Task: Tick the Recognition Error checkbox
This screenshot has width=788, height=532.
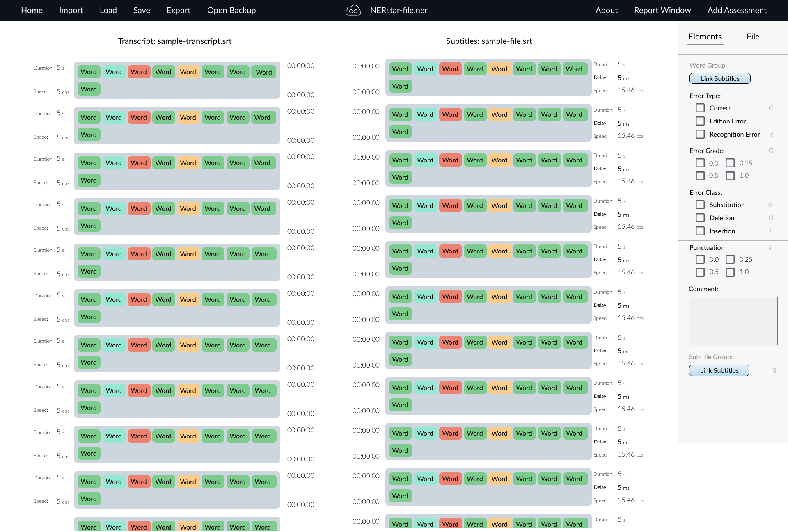Action: point(700,134)
